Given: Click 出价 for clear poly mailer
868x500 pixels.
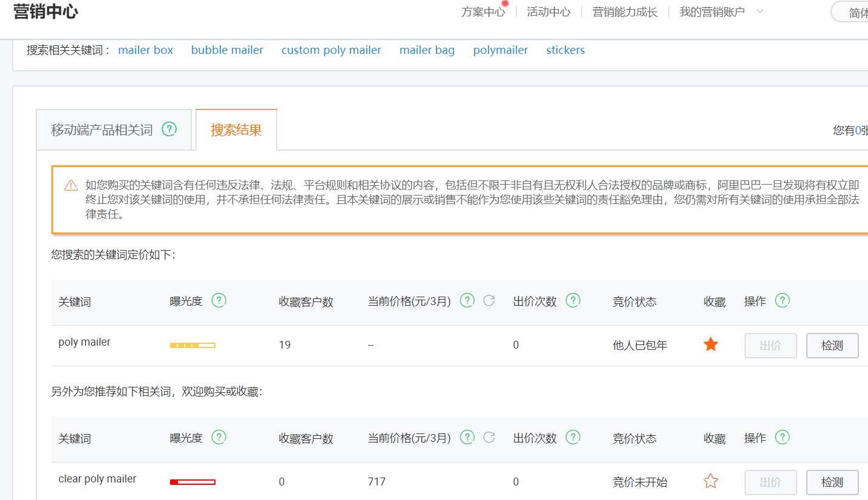Looking at the screenshot, I should point(771,482).
